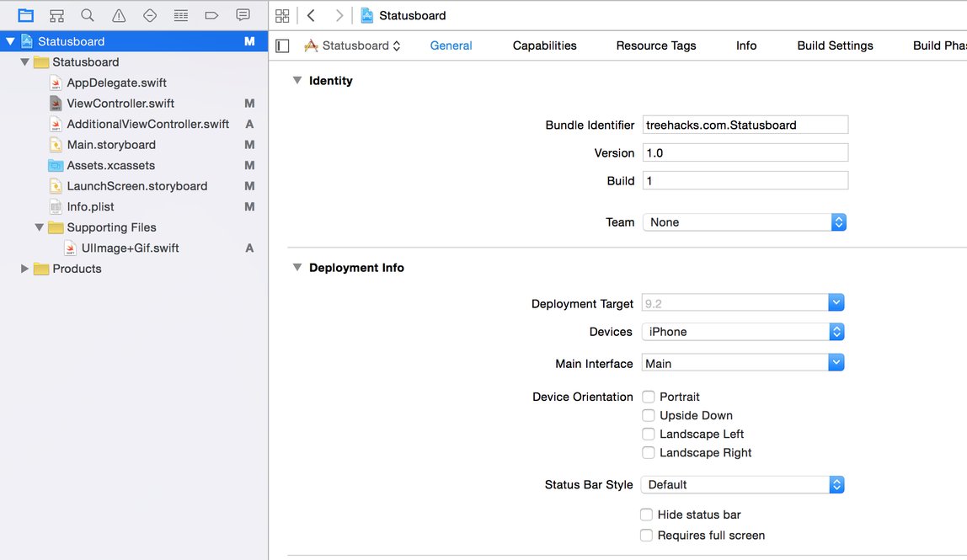Switch to the Resource Tags tab
Viewport: 967px width, 560px height.
656,45
